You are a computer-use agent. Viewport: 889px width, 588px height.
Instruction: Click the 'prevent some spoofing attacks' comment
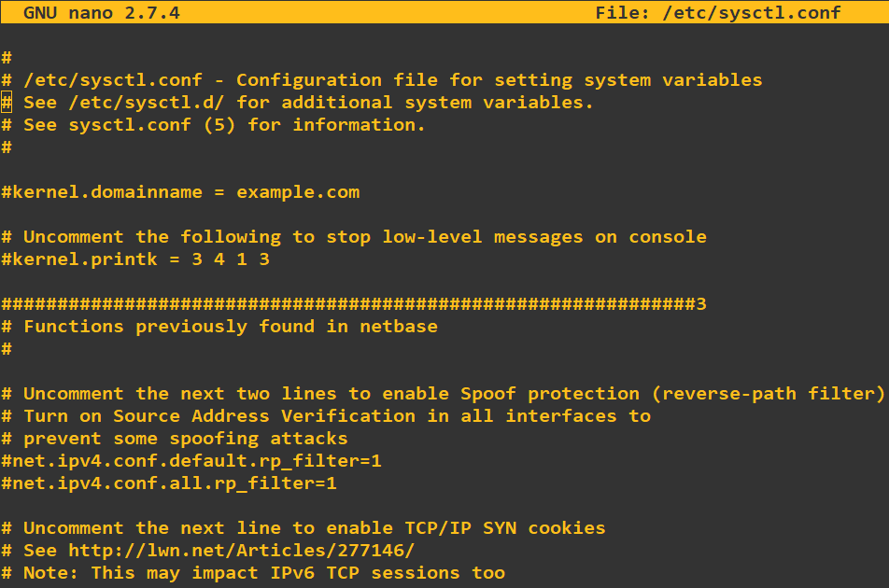[x=185, y=439]
